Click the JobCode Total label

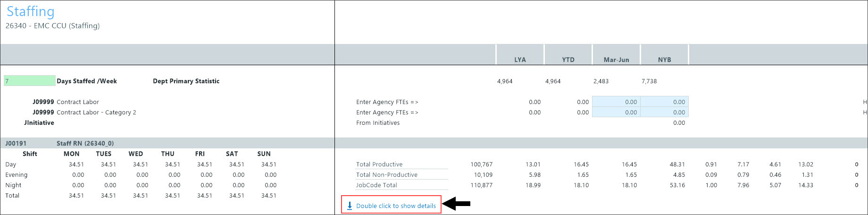point(376,185)
